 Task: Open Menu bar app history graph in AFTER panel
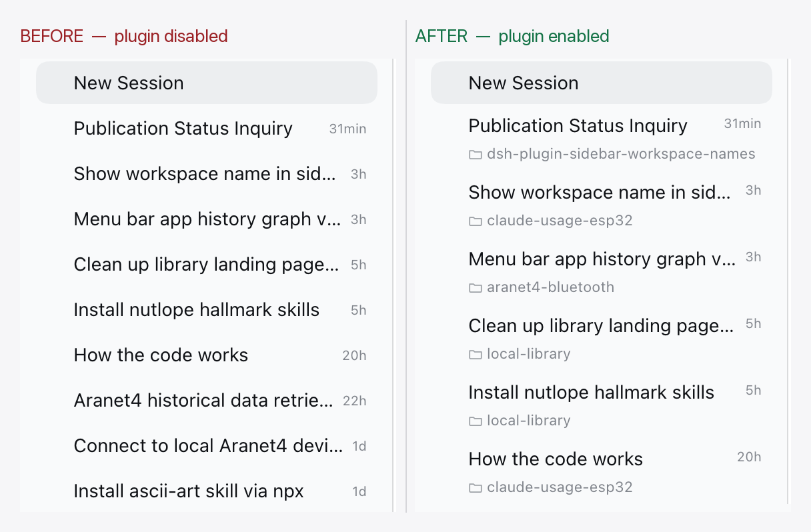[x=602, y=272]
